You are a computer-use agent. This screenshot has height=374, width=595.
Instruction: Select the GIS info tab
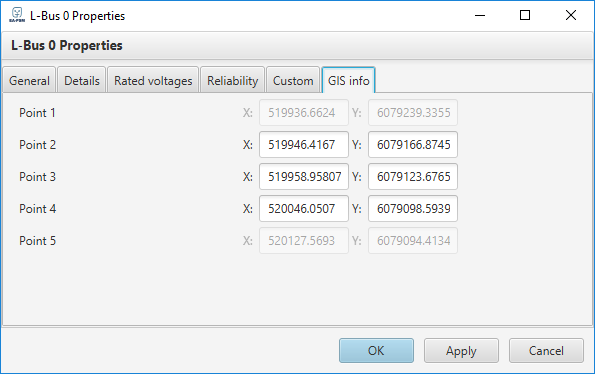(348, 80)
